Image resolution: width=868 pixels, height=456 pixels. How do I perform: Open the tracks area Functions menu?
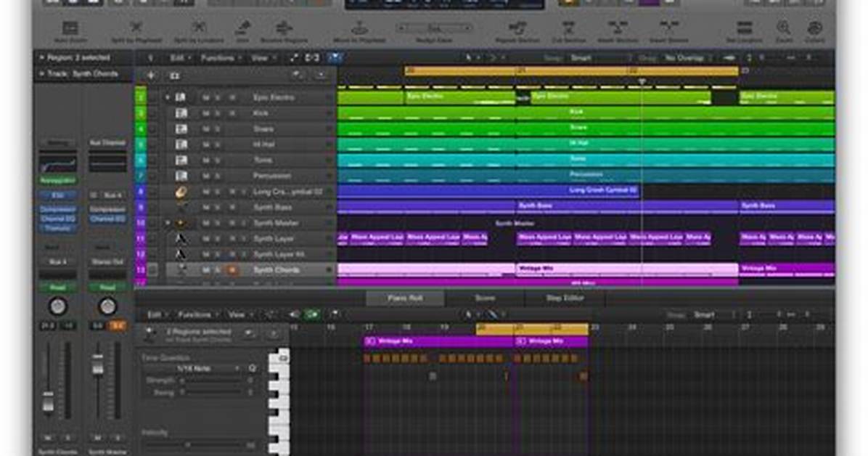(221, 57)
